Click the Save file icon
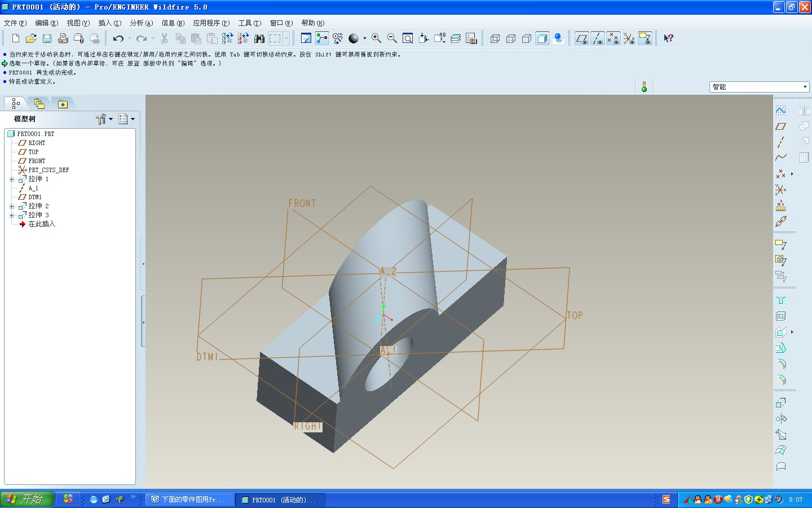Screen dimensions: 812x508 coord(47,38)
